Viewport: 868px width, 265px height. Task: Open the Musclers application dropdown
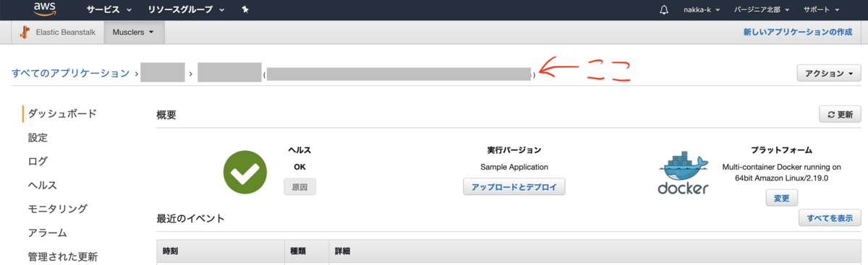[x=134, y=32]
